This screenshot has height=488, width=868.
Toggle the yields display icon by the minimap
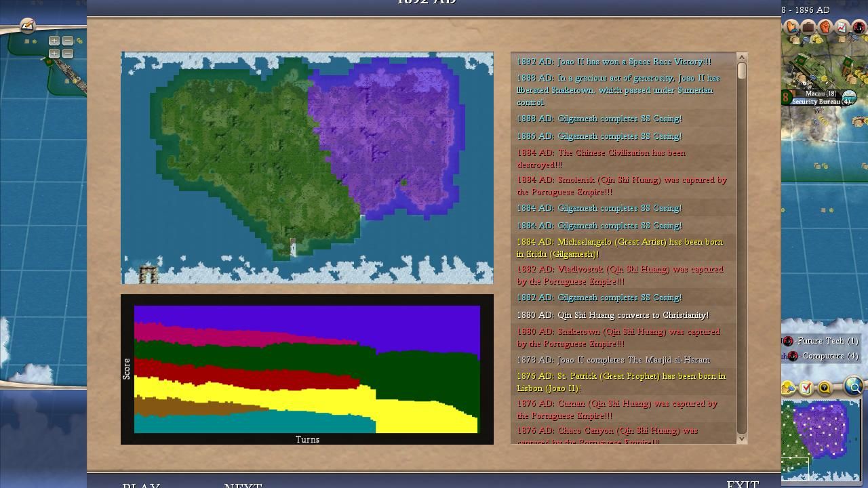click(x=789, y=388)
